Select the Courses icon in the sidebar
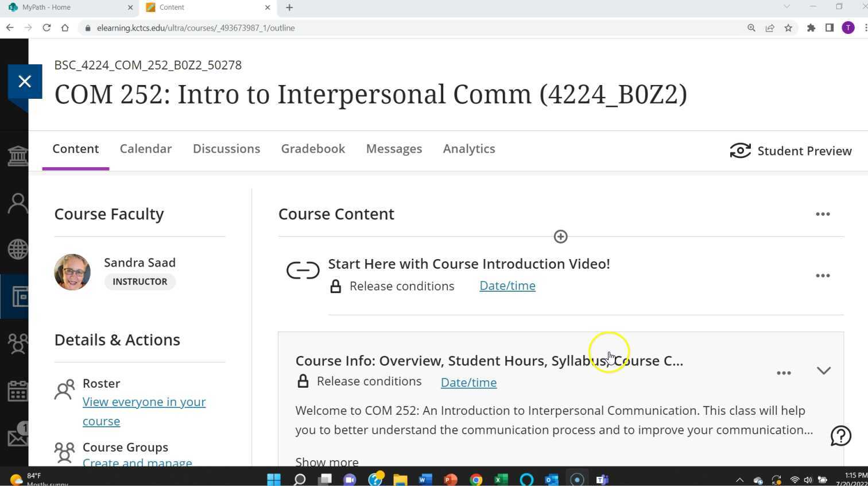This screenshot has width=868, height=486. coord(17,296)
